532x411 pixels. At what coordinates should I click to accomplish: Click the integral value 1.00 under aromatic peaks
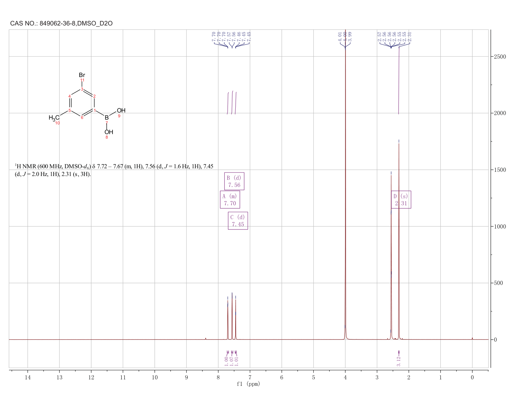[226, 361]
